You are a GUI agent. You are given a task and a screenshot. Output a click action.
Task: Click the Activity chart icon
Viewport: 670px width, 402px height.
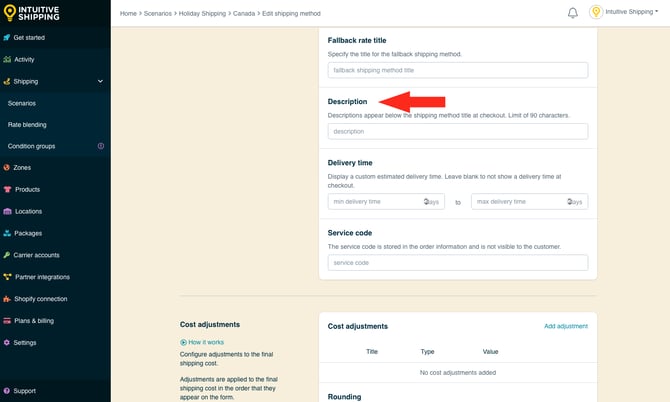[8, 59]
